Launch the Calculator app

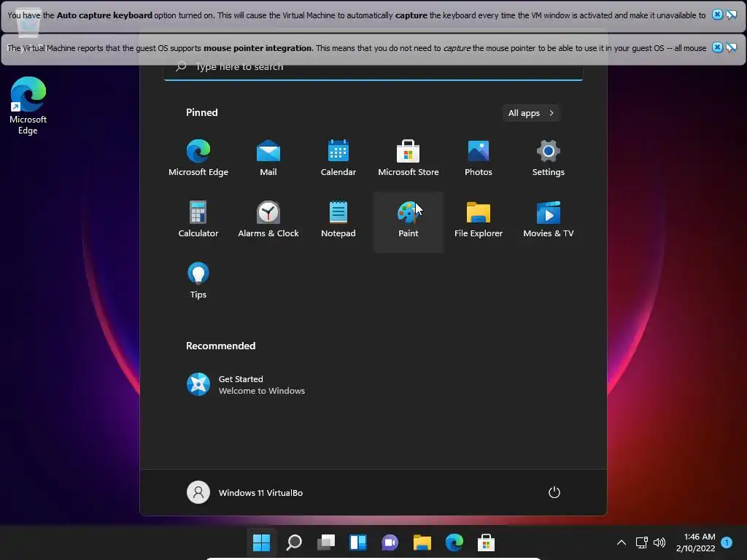pyautogui.click(x=198, y=219)
